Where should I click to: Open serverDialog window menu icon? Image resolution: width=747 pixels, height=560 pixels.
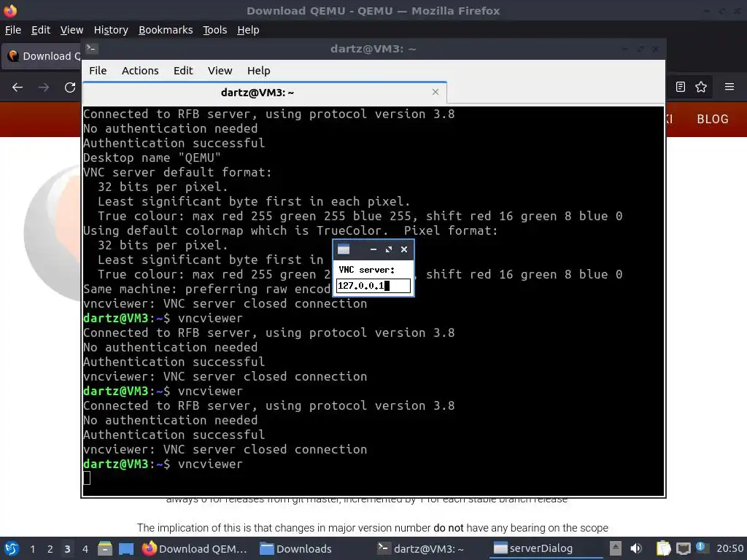(x=344, y=249)
